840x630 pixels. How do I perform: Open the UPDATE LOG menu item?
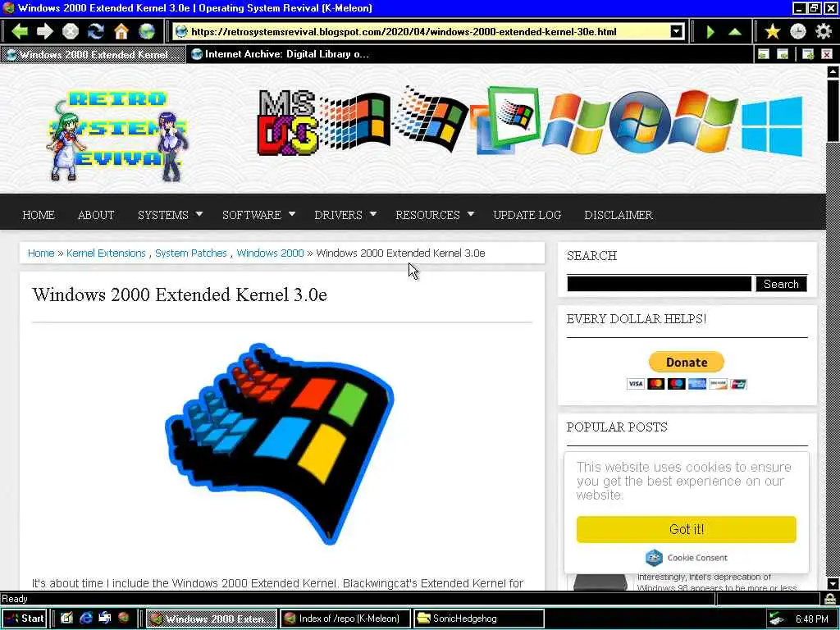point(527,215)
